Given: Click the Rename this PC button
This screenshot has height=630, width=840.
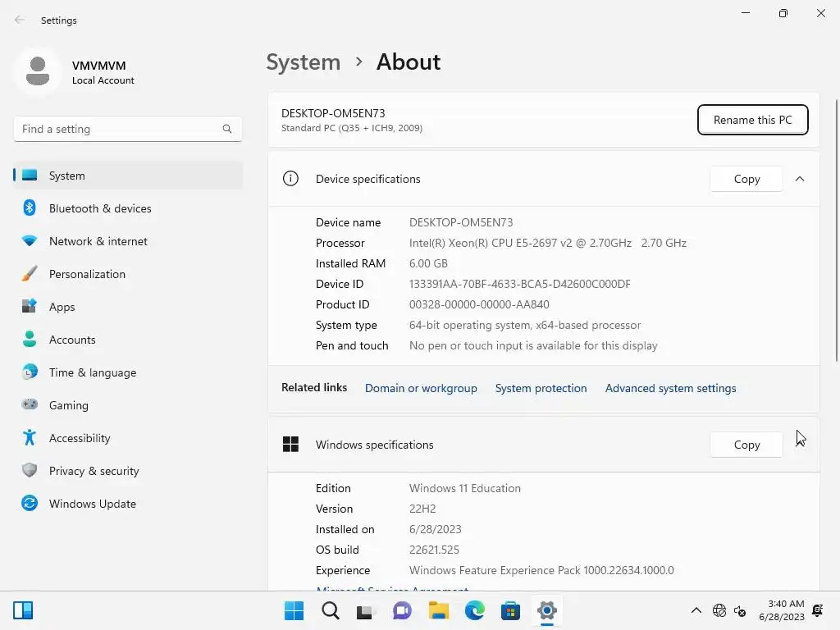Looking at the screenshot, I should (x=753, y=120).
